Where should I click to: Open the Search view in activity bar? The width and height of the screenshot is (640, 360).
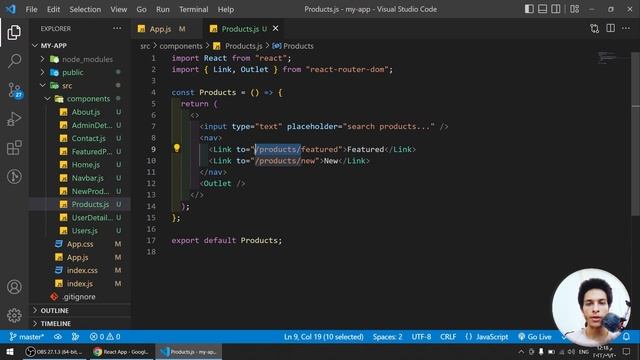click(14, 61)
